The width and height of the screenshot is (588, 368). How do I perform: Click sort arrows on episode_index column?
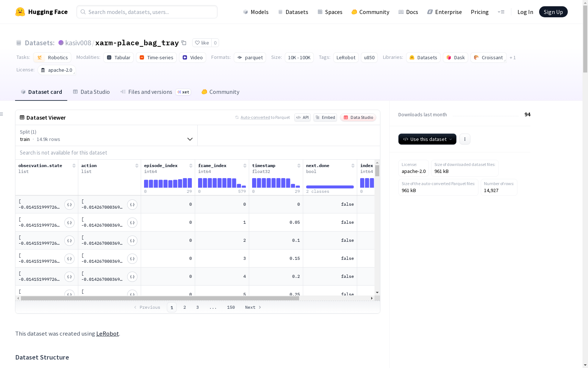191,166
